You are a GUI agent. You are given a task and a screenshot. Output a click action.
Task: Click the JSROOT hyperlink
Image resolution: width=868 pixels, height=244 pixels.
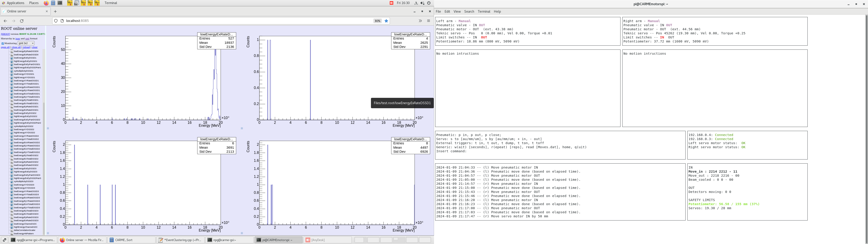pyautogui.click(x=5, y=34)
